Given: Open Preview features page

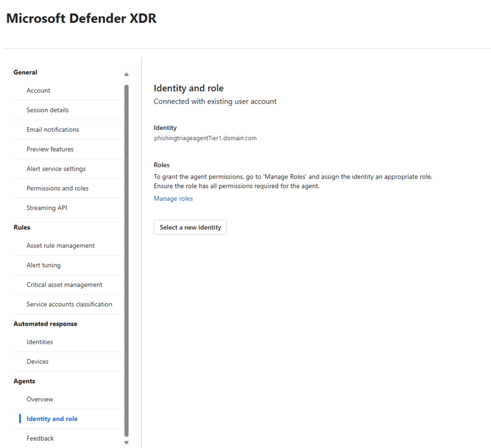Looking at the screenshot, I should click(50, 149).
